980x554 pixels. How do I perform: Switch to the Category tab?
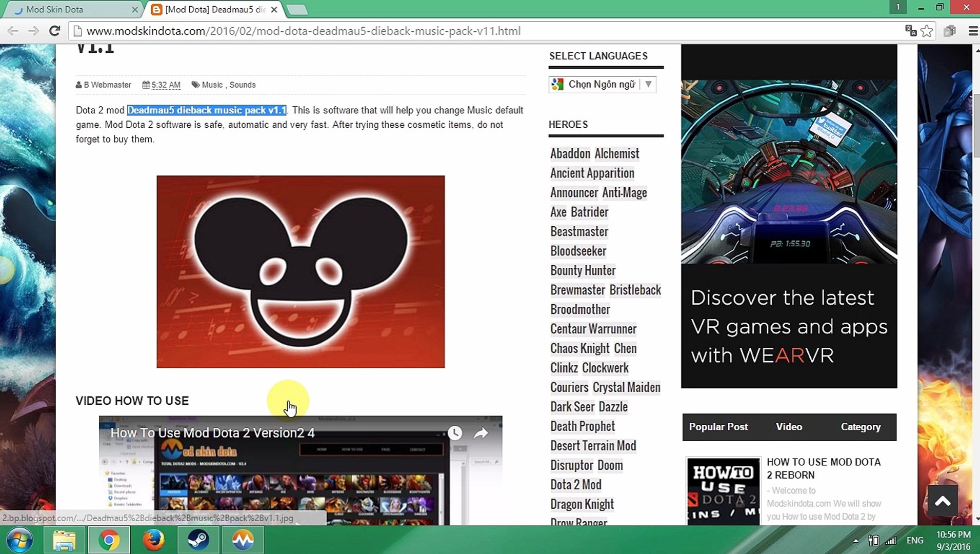pos(861,427)
